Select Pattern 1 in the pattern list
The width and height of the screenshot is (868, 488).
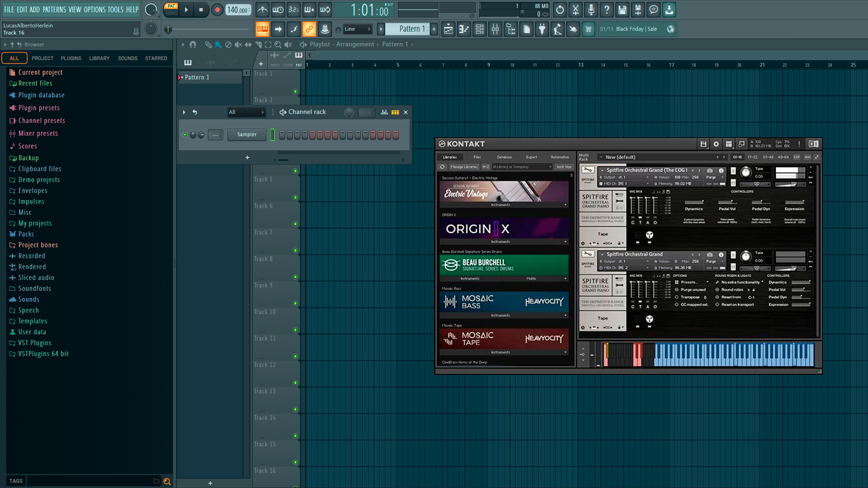pyautogui.click(x=210, y=78)
